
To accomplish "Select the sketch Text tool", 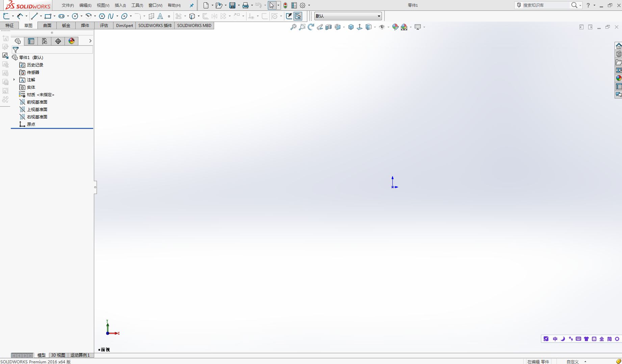I will (x=160, y=16).
